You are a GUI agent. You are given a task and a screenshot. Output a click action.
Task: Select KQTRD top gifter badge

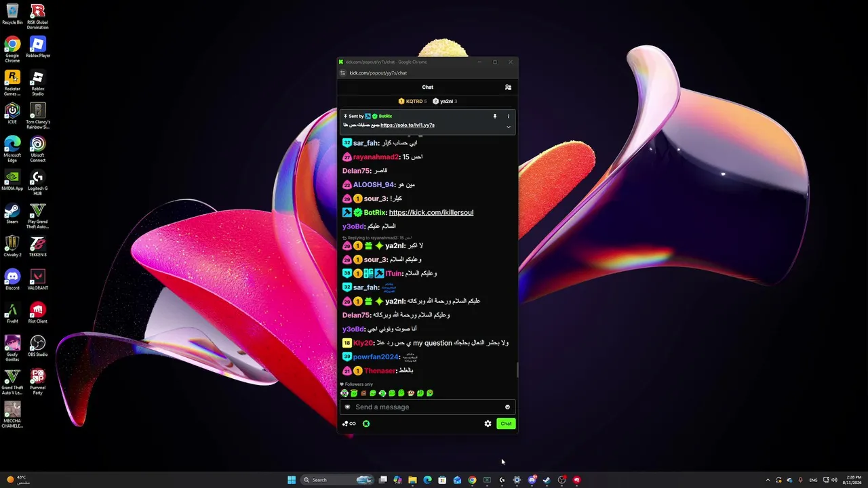coord(412,102)
